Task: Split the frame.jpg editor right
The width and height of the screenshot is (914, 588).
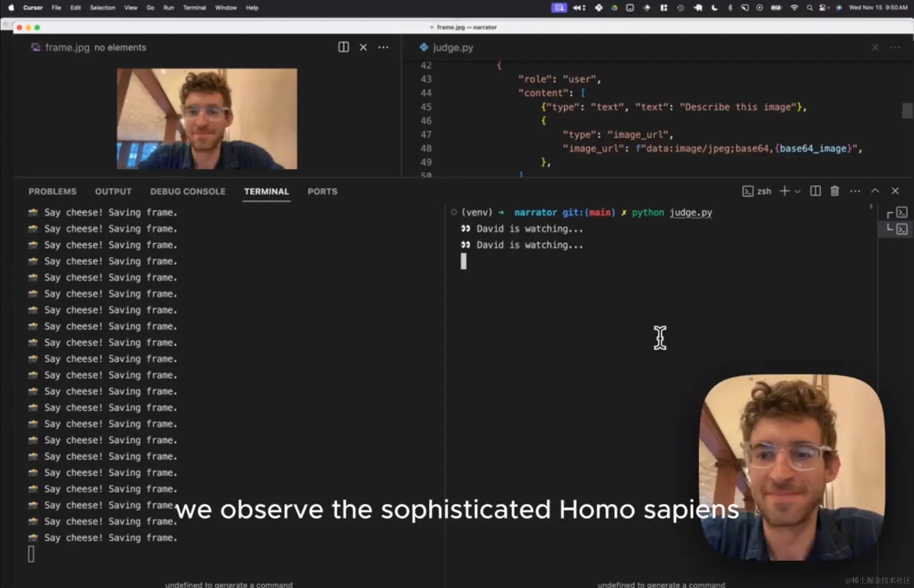Action: 343,47
